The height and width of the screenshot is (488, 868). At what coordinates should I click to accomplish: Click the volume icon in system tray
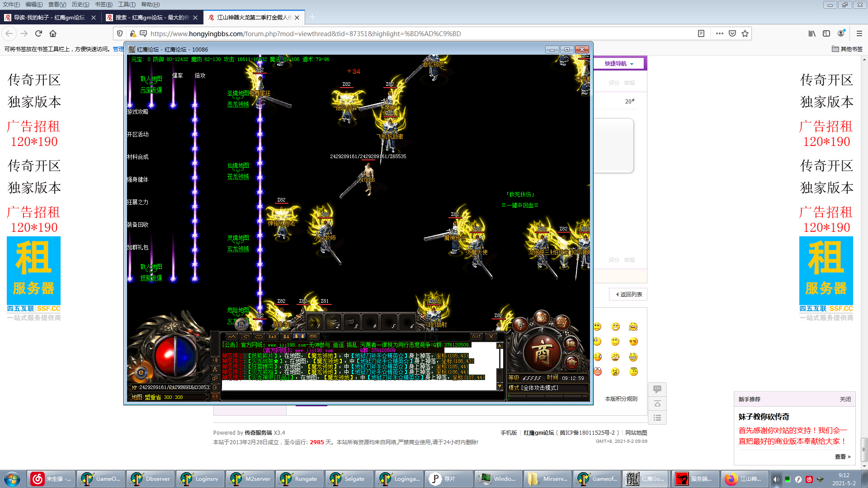point(776,479)
